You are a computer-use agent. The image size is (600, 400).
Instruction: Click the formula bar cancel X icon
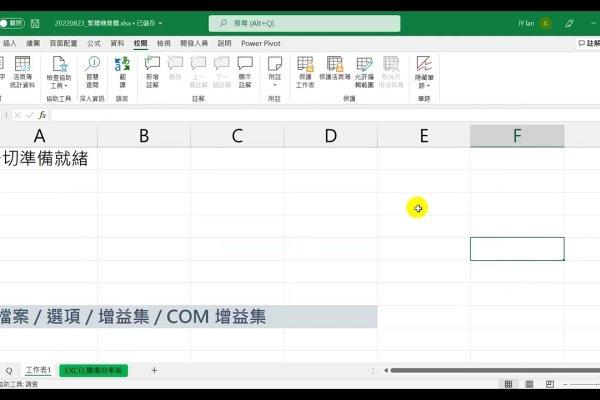18,115
